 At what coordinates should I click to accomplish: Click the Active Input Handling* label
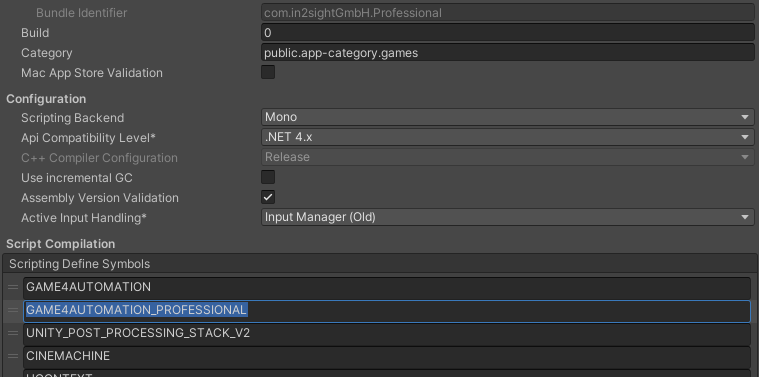point(84,218)
